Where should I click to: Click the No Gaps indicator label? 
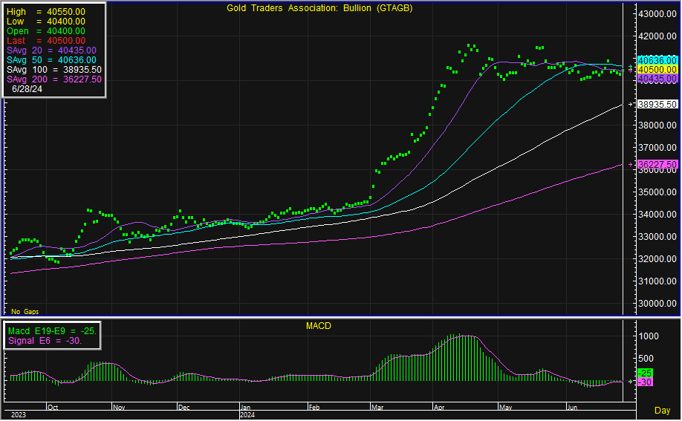23,312
